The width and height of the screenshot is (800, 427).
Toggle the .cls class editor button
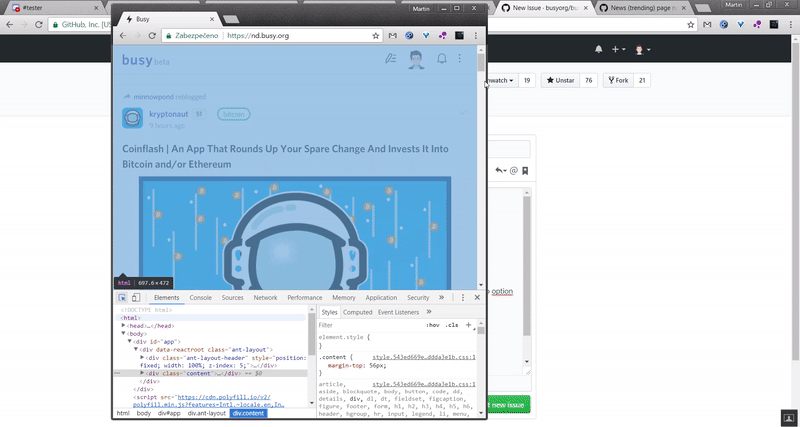click(x=452, y=325)
